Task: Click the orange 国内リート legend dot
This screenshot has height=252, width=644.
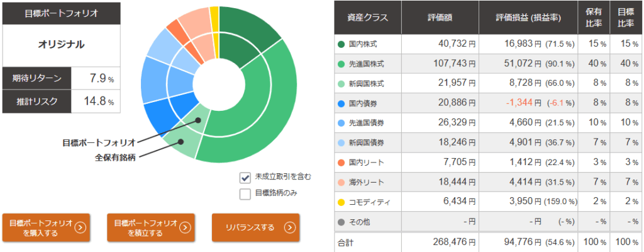Action: pos(341,163)
